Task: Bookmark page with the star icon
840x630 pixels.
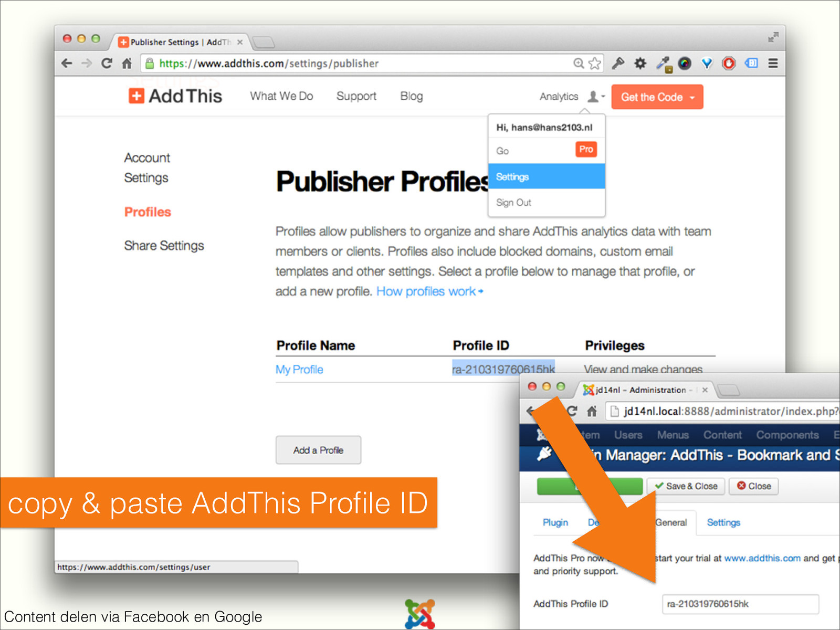Action: pos(595,64)
